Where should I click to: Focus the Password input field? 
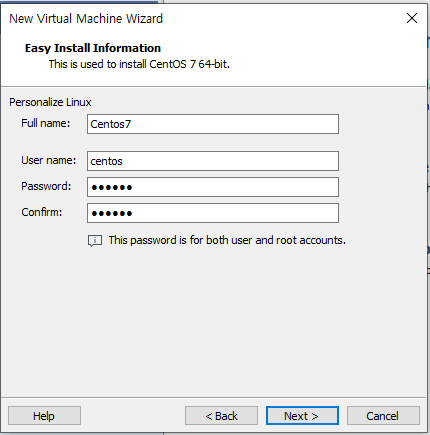[x=213, y=187]
